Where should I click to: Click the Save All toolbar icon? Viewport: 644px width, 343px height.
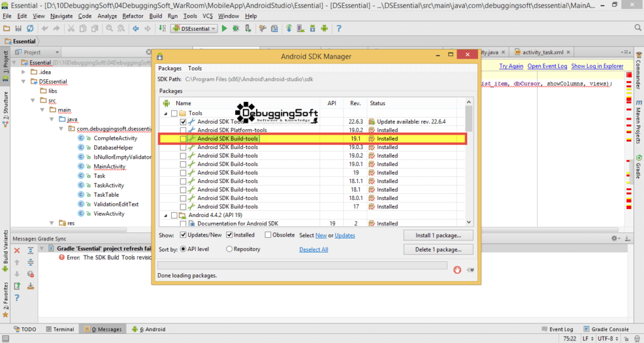18,28
